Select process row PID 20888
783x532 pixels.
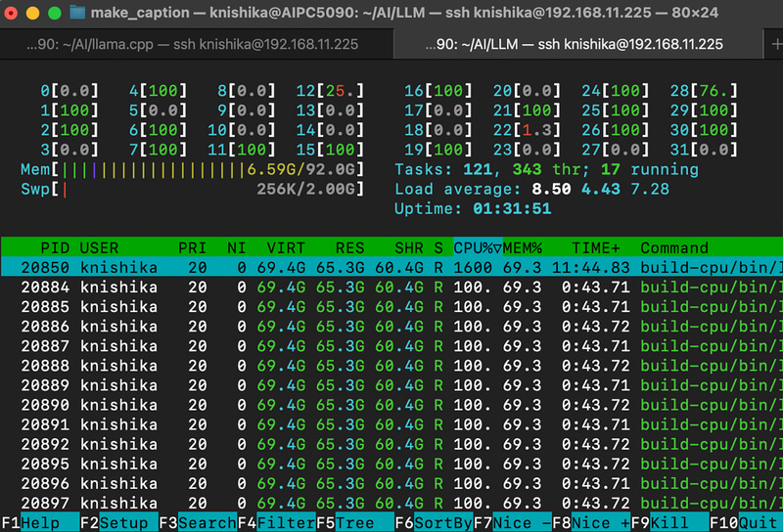point(391,366)
